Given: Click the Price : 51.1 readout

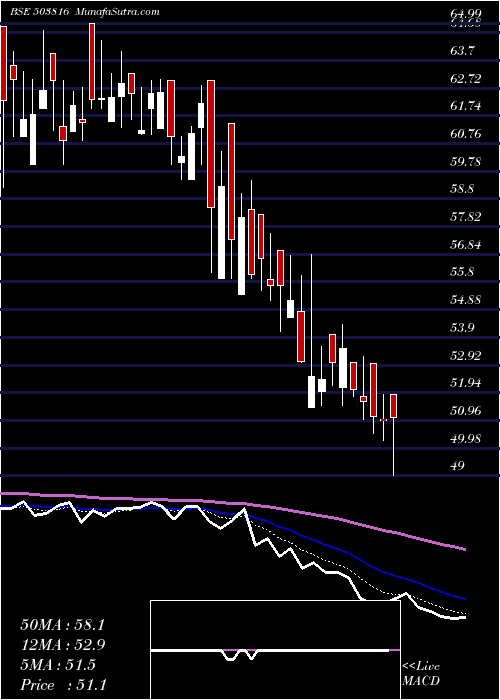Looking at the screenshot, I should click(62, 685).
